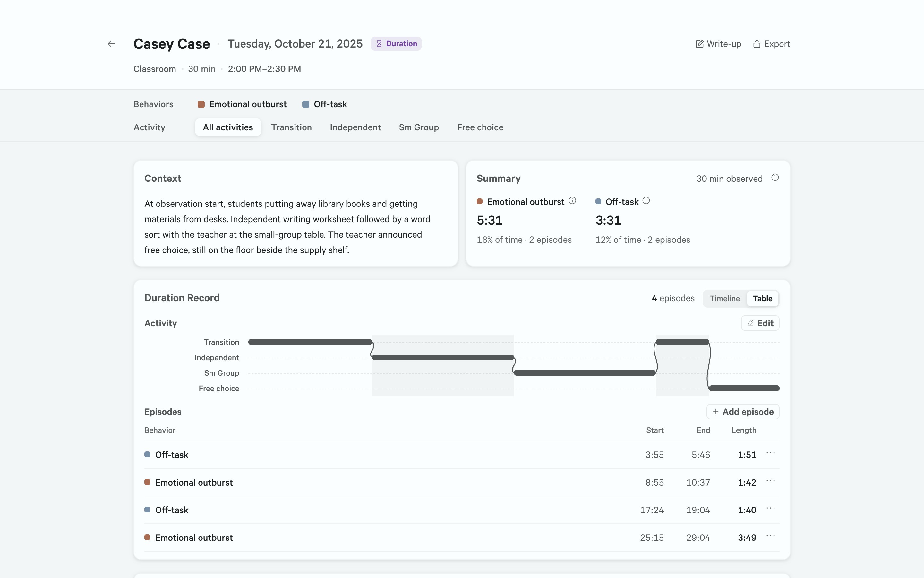Open options menu for Emotional outburst 25:15 episode
Image resolution: width=924 pixels, height=578 pixels.
click(x=771, y=536)
